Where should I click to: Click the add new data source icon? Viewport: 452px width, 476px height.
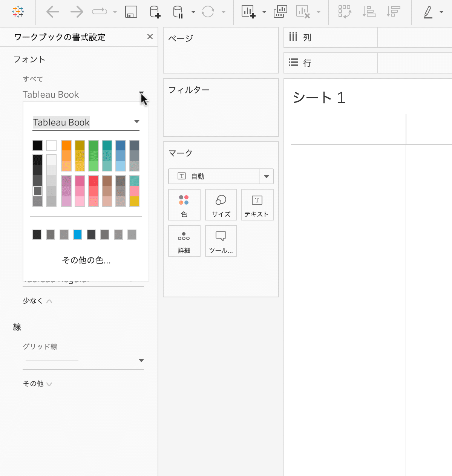coord(155,12)
